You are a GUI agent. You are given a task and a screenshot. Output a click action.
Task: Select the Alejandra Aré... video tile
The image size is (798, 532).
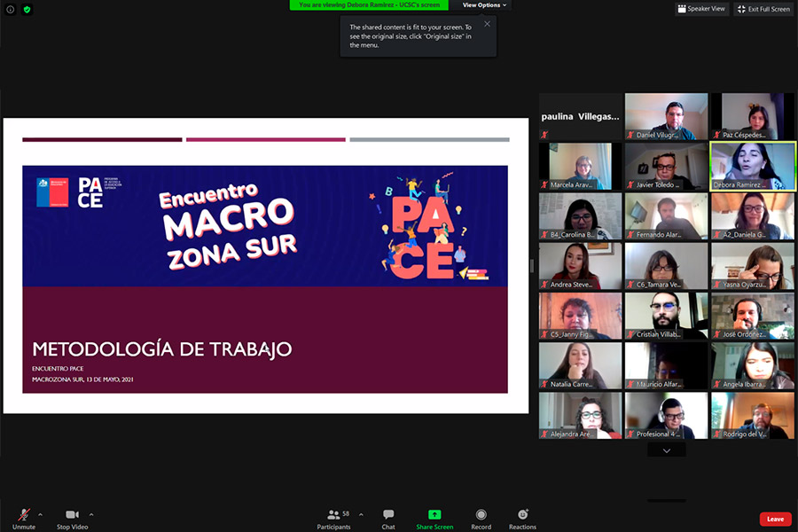(x=580, y=416)
